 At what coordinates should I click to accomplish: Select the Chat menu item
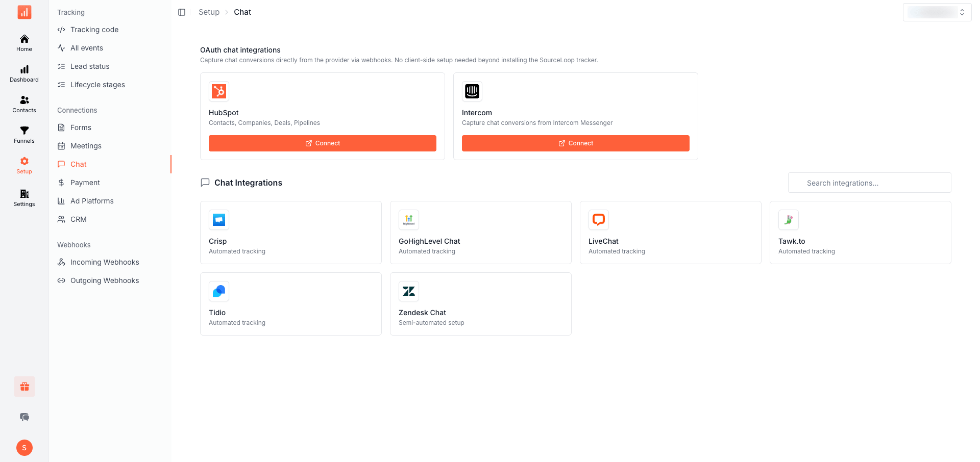(x=110, y=164)
